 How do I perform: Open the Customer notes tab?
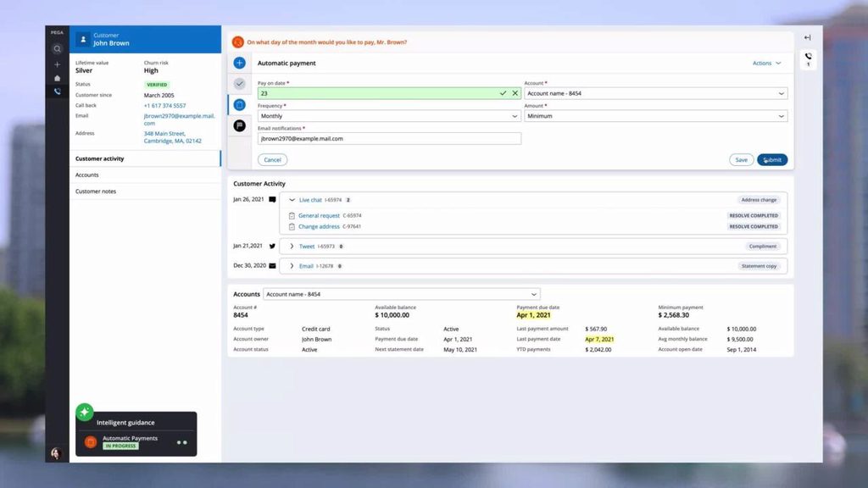(96, 191)
